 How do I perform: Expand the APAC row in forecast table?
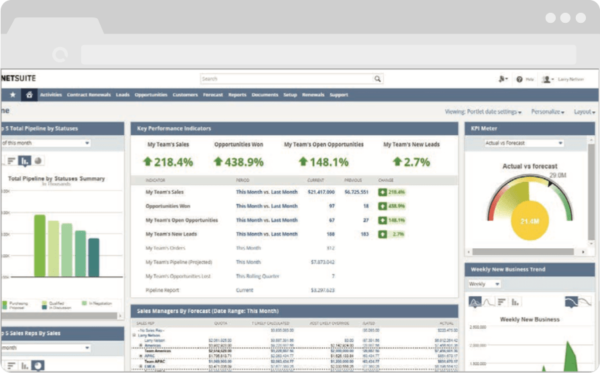click(x=141, y=356)
